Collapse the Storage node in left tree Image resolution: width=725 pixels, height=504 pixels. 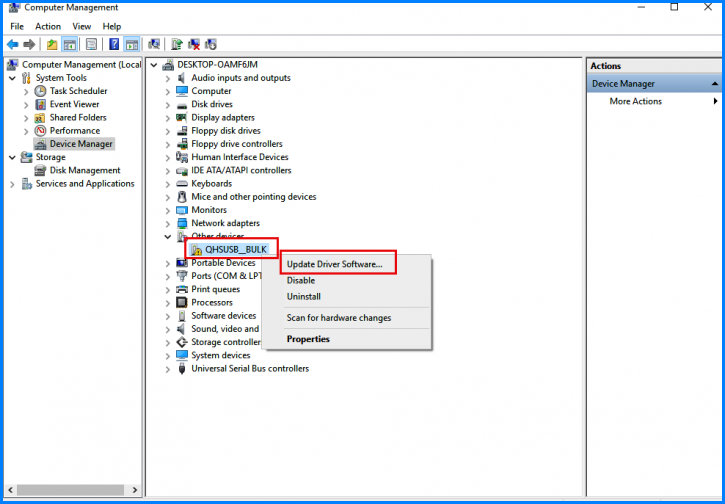tap(12, 157)
